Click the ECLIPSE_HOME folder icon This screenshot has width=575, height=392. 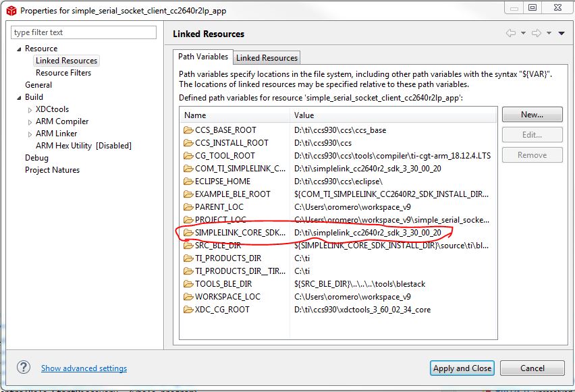pyautogui.click(x=188, y=181)
